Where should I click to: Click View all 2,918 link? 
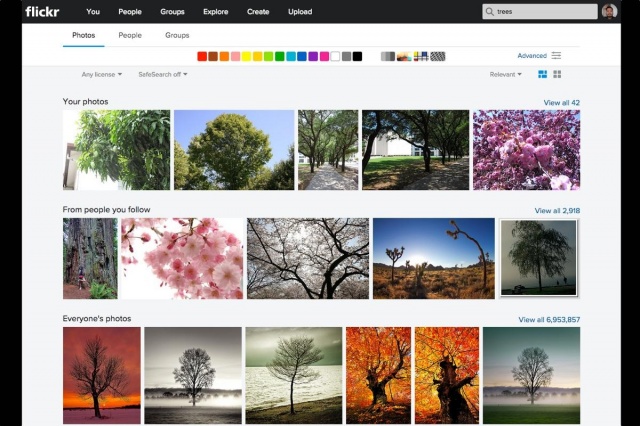tap(557, 211)
